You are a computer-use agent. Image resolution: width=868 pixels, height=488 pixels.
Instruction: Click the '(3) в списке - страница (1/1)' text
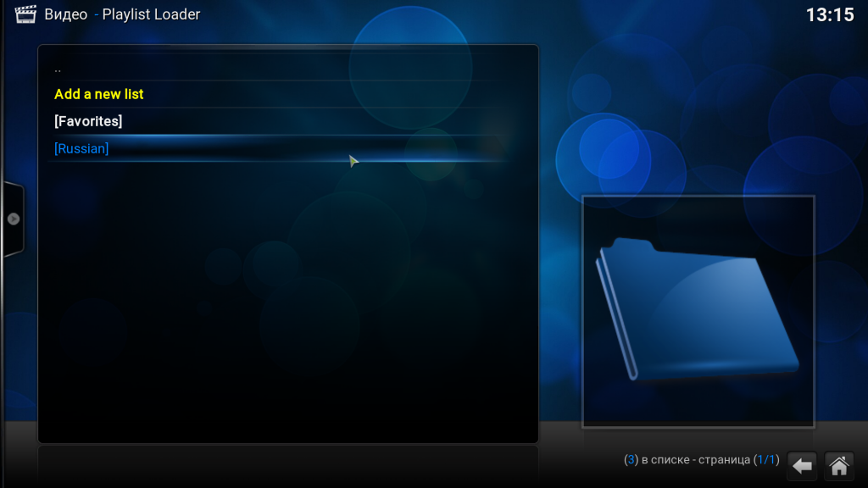pyautogui.click(x=701, y=460)
